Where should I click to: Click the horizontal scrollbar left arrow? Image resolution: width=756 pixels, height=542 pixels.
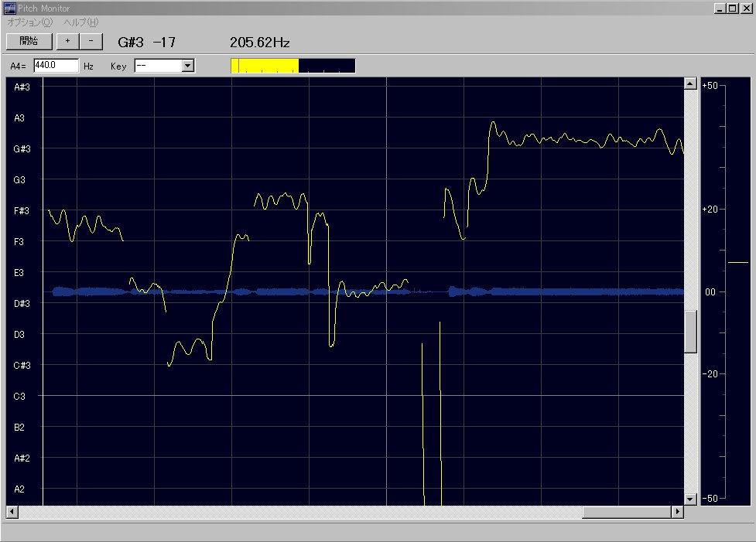pyautogui.click(x=12, y=512)
